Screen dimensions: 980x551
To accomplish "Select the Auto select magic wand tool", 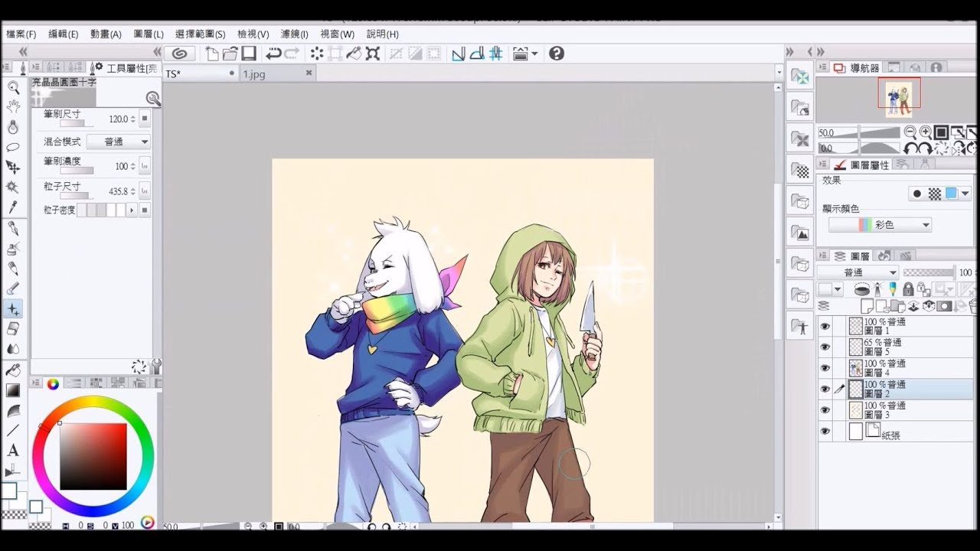I will point(13,187).
